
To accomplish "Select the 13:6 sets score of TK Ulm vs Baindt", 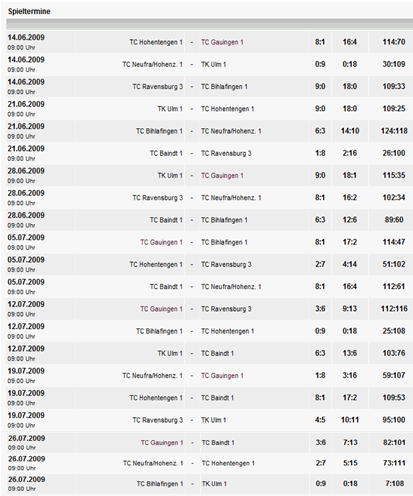I will tap(349, 353).
